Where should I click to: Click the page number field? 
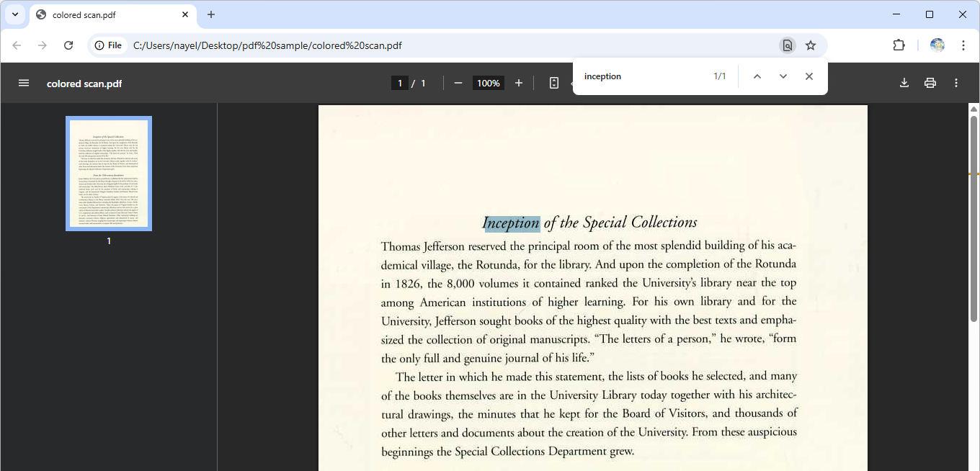click(400, 84)
